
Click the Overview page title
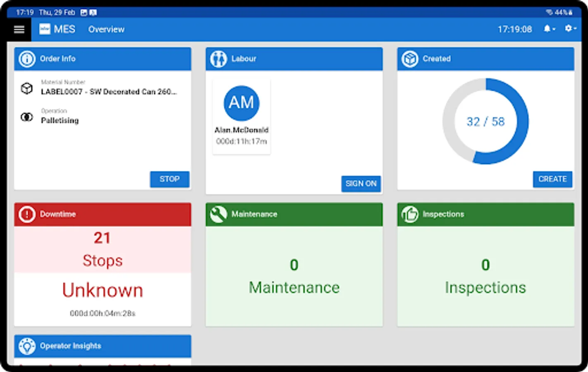pyautogui.click(x=106, y=29)
